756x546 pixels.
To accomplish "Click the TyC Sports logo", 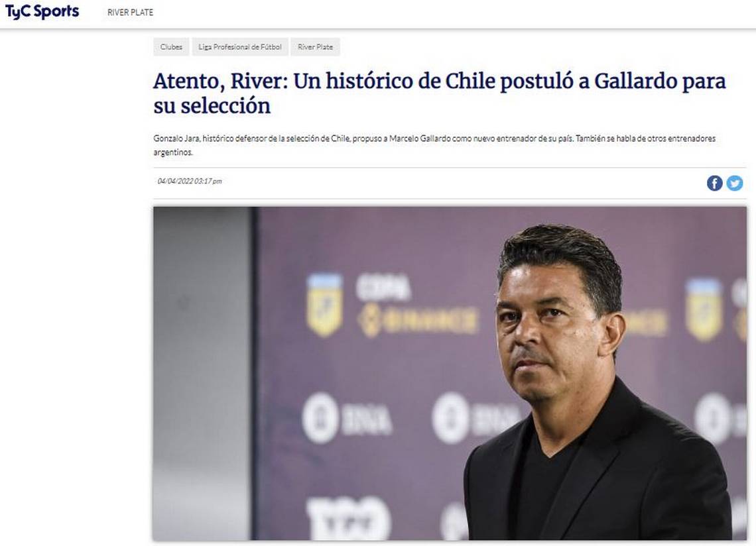I will click(42, 11).
